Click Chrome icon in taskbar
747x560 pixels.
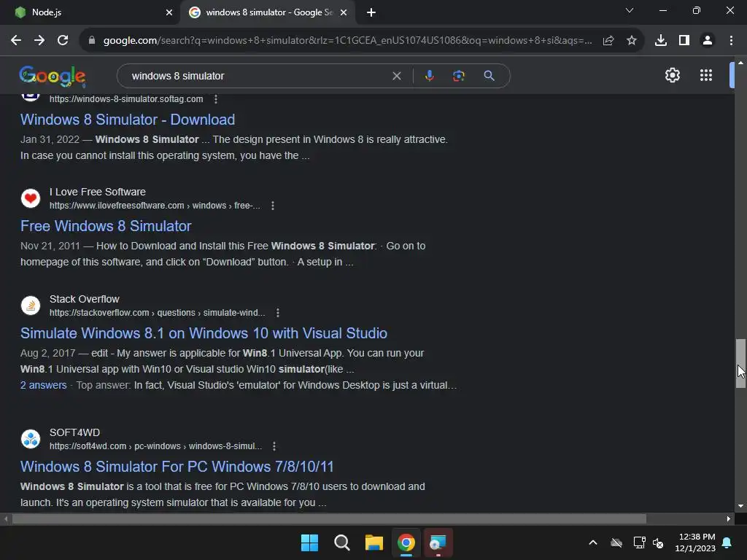(406, 542)
